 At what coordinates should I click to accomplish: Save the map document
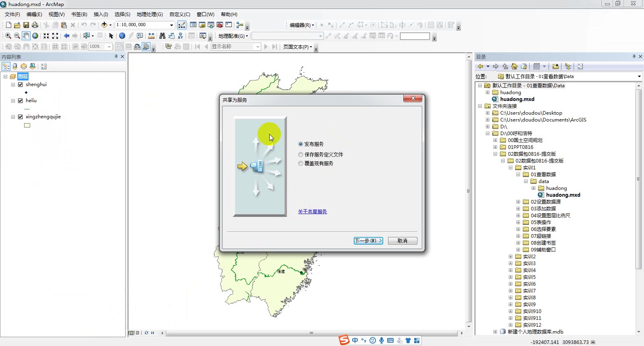pos(26,25)
